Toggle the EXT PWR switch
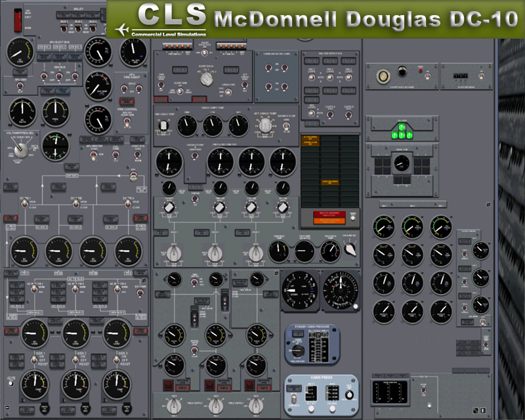The height and width of the screenshot is (420, 525). coord(140,293)
